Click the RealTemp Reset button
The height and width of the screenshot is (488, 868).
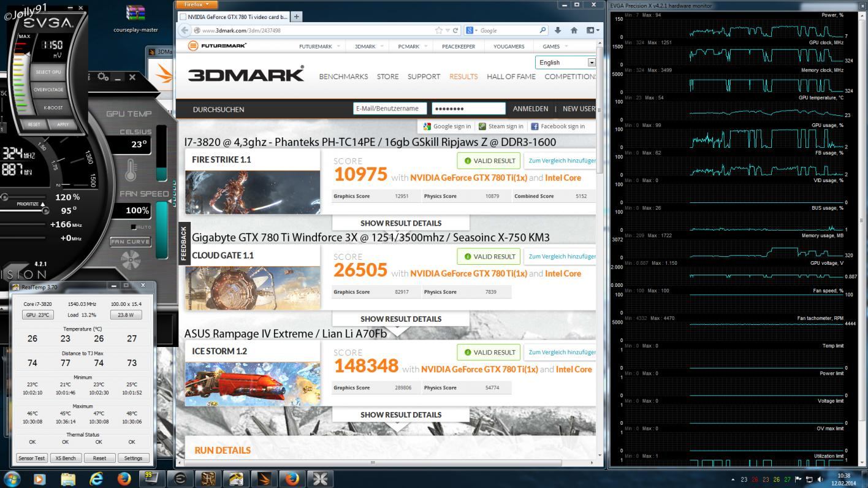click(99, 458)
